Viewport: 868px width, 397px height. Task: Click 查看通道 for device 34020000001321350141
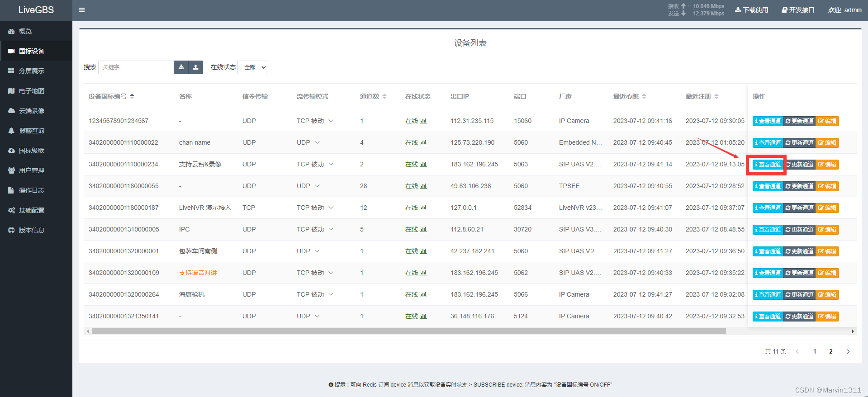click(768, 317)
